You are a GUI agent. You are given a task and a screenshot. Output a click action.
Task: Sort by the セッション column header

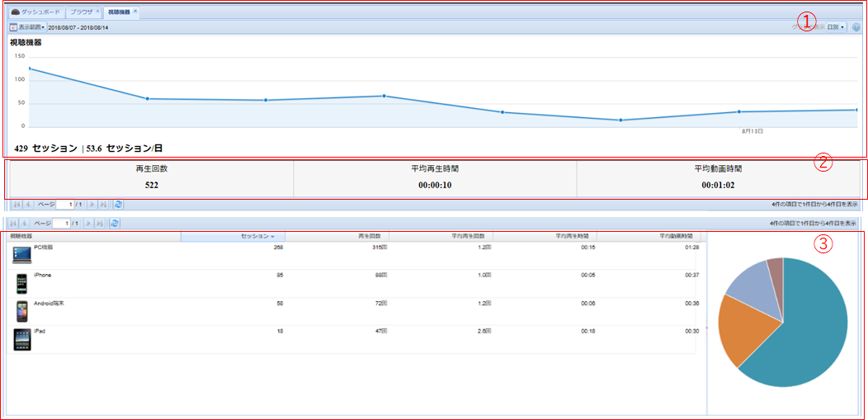pos(233,236)
